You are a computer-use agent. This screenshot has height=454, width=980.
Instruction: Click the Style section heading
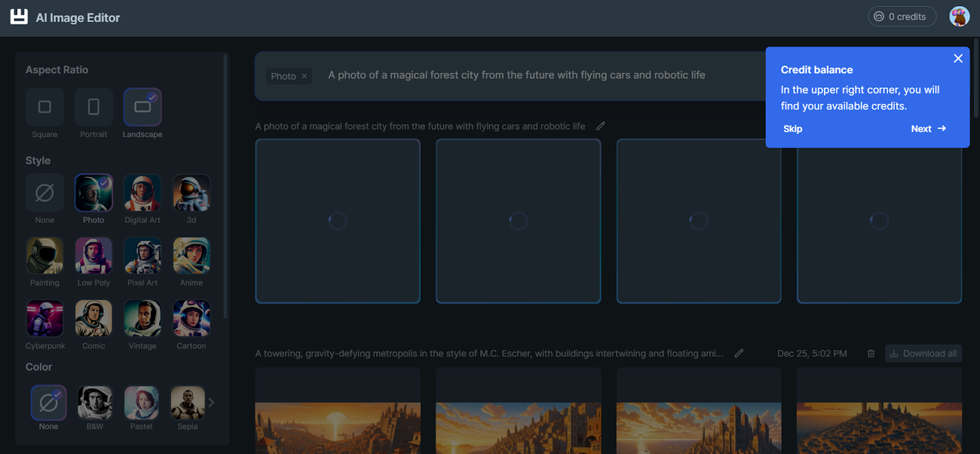38,161
